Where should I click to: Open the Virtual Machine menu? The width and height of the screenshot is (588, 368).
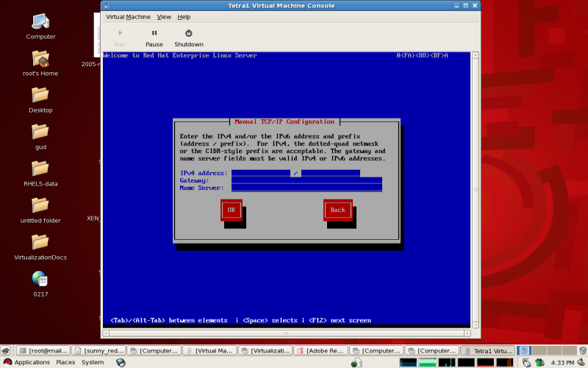point(128,17)
